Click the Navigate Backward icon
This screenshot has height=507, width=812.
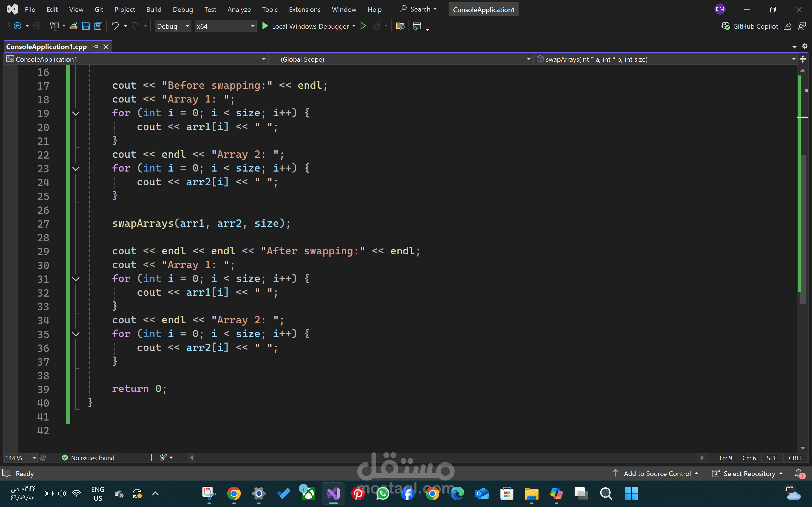pyautogui.click(x=17, y=26)
